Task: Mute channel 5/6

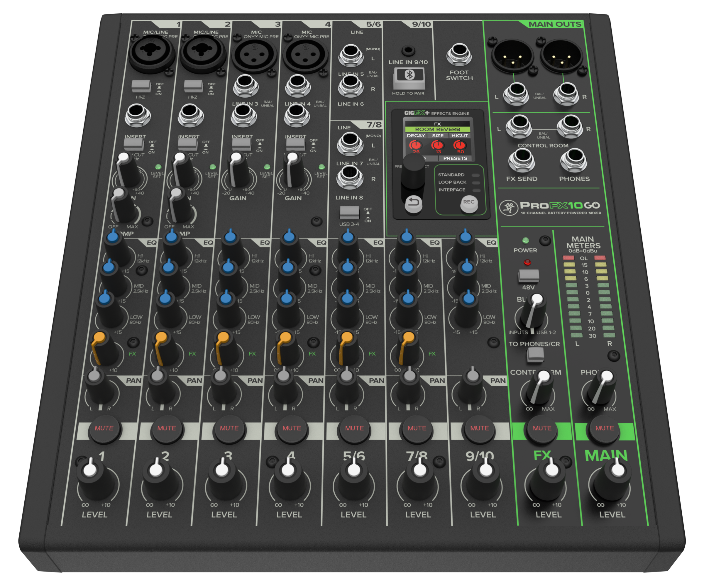Action: coord(354,428)
